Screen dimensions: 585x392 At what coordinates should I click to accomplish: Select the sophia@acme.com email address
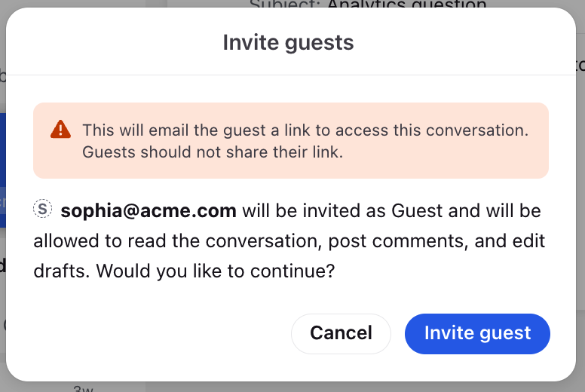point(149,211)
